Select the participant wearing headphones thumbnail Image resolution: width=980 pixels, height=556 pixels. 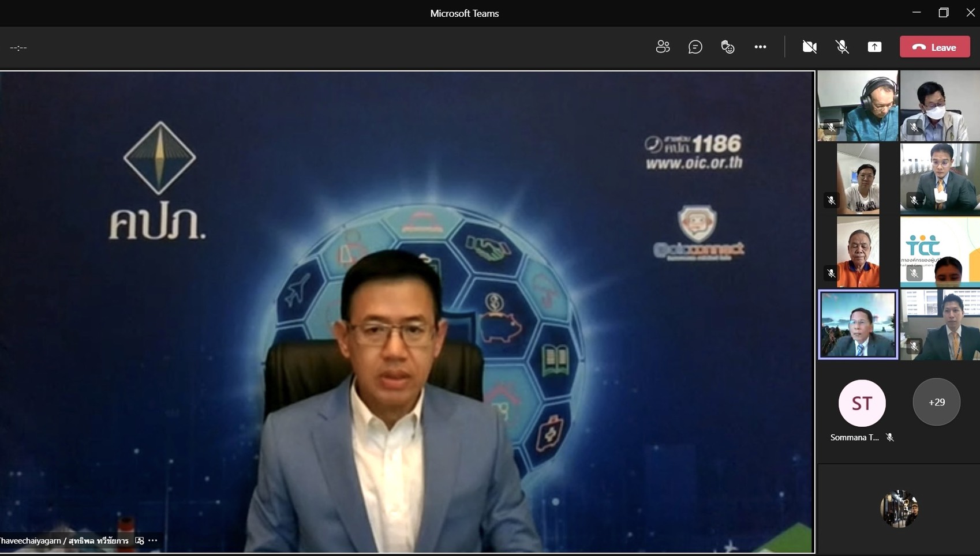click(858, 106)
